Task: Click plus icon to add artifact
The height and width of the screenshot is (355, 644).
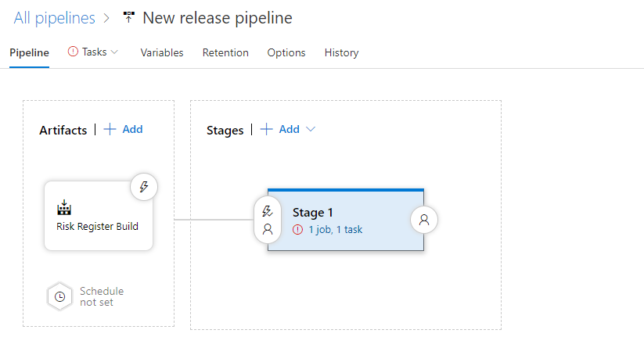Action: 110,129
